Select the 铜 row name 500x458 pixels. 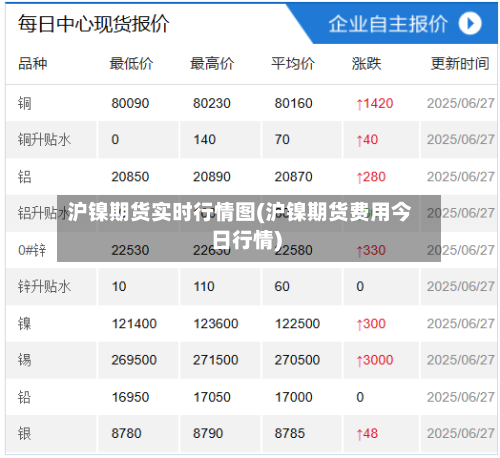[25, 103]
